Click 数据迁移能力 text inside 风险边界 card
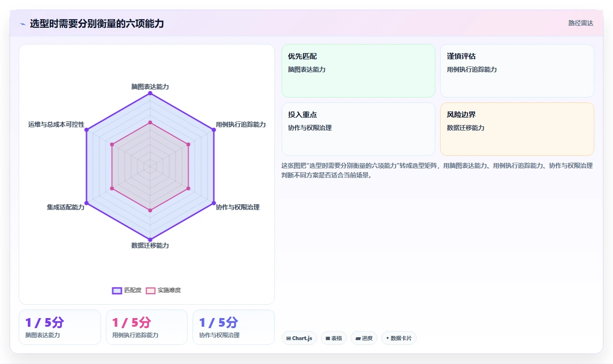The image size is (613, 364). (x=465, y=128)
